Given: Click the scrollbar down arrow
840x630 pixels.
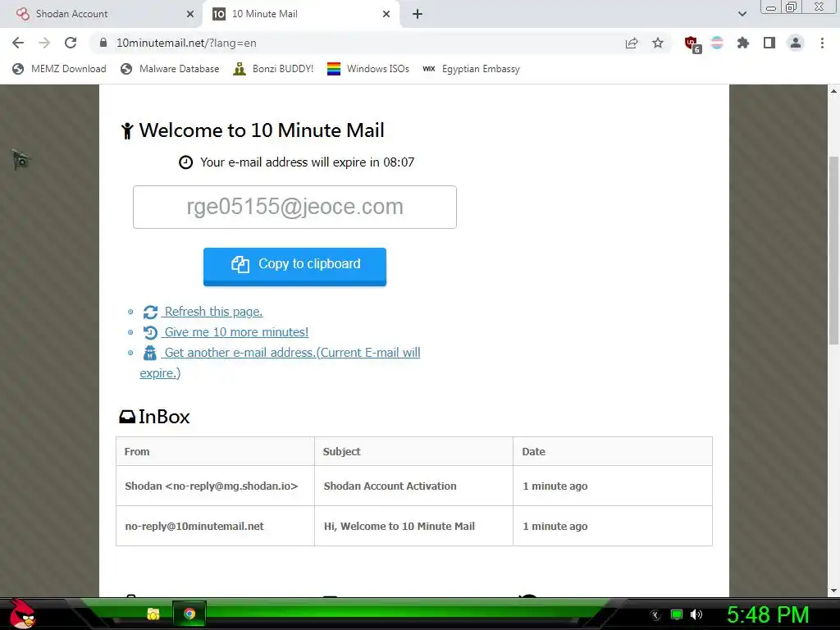Looking at the screenshot, I should [833, 591].
